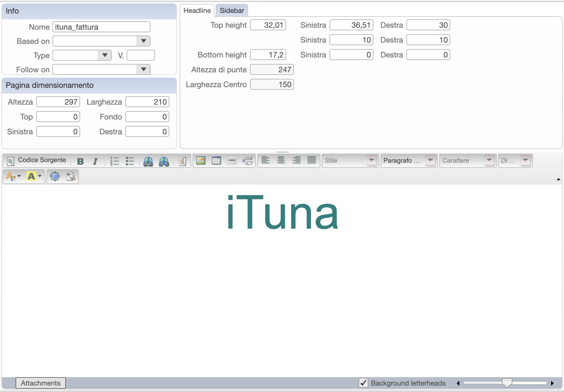This screenshot has height=392, width=564.
Task: Click the left arrow of the zoom slider
Action: tap(458, 383)
